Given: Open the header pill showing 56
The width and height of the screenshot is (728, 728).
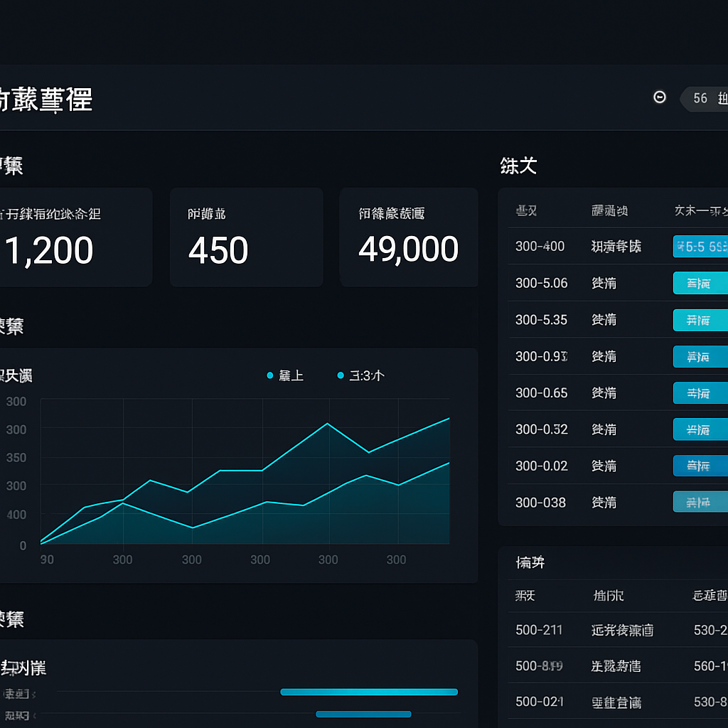Looking at the screenshot, I should tap(704, 98).
